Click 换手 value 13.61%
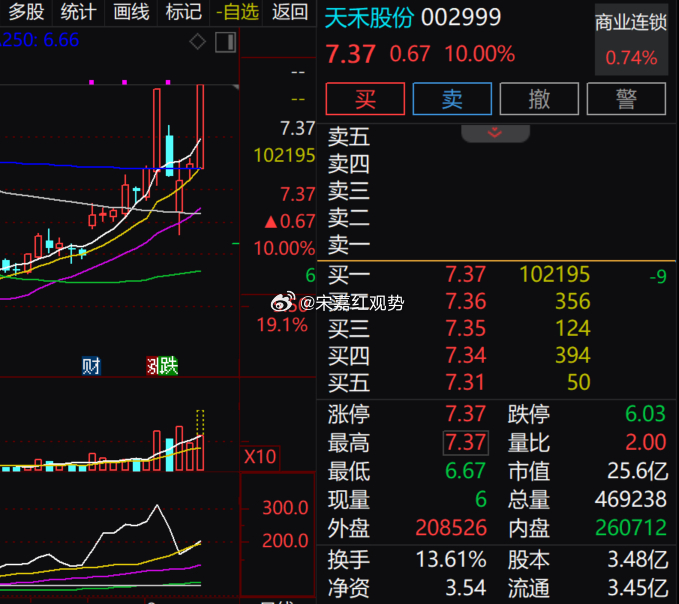 451,560
